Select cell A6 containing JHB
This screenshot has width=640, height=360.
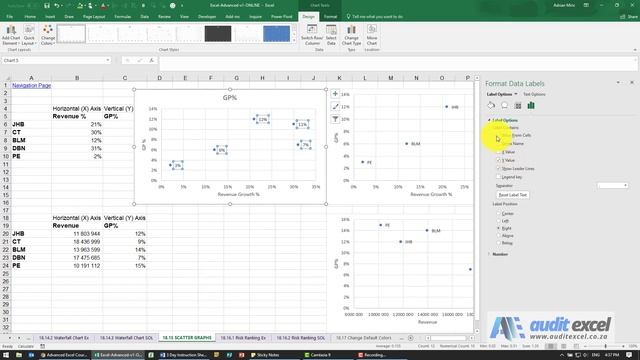[x=31, y=124]
